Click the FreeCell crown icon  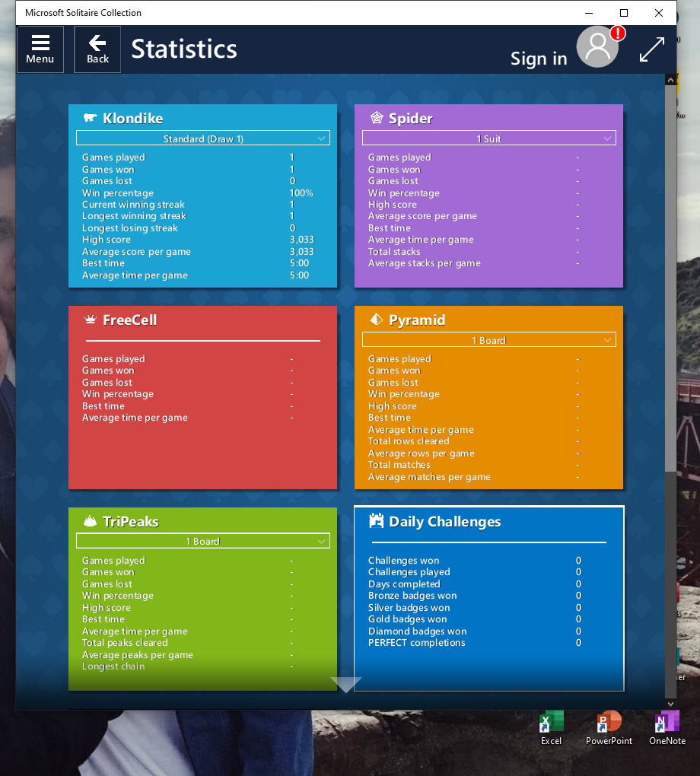coord(90,320)
